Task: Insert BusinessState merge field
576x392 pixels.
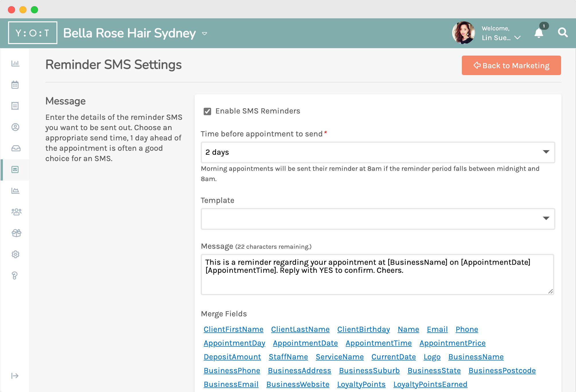Action: pos(434,371)
